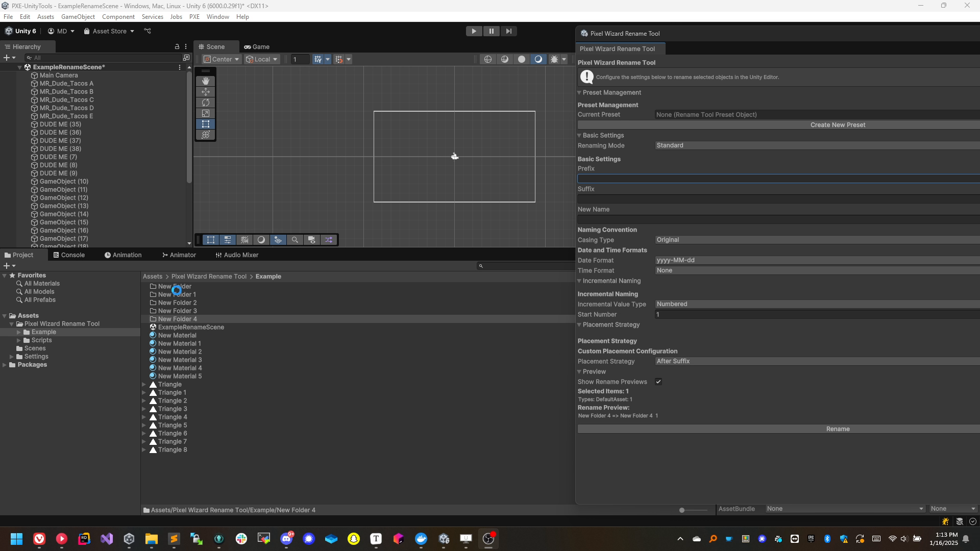Open the Date Format dropdown
Image resolution: width=980 pixels, height=551 pixels.
point(817,260)
